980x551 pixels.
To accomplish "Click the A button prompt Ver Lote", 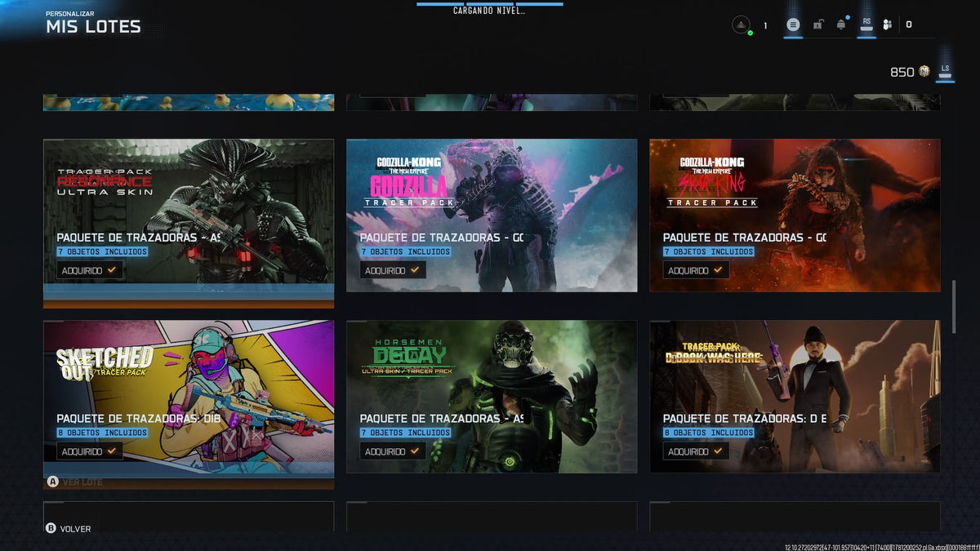I will [75, 482].
